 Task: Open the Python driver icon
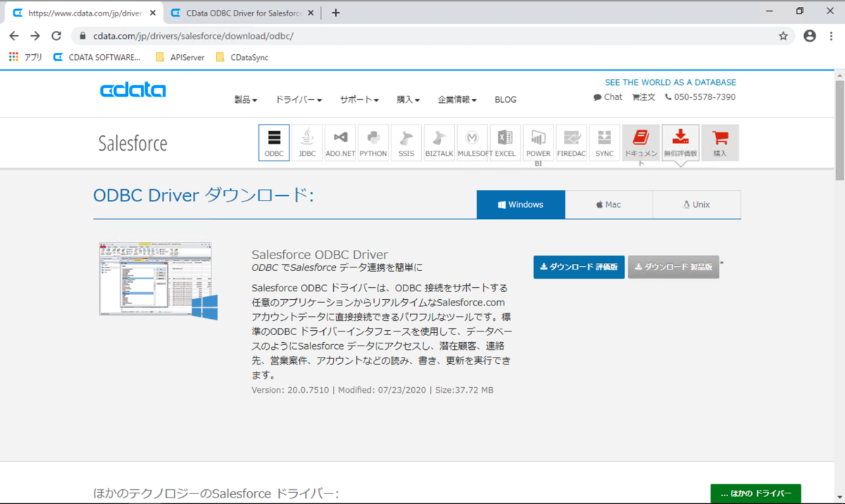(373, 143)
